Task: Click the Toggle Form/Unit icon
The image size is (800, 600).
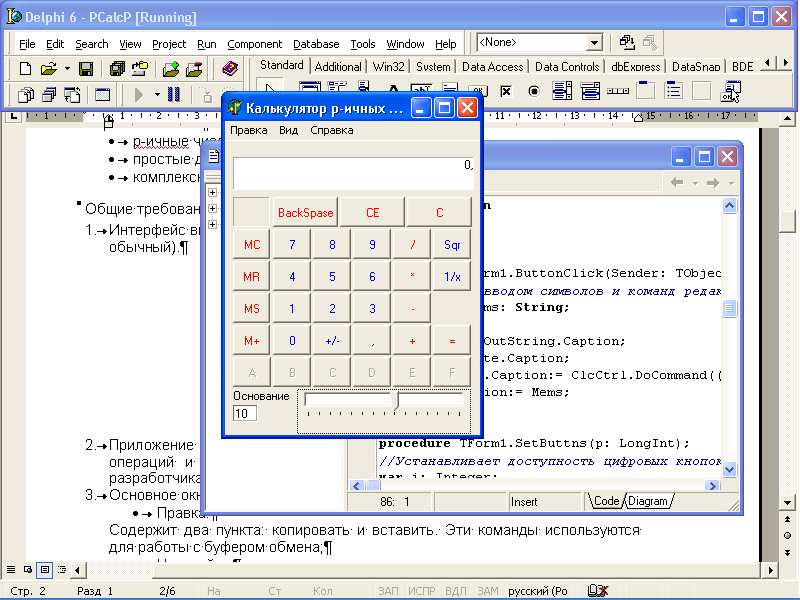Action: (72, 95)
